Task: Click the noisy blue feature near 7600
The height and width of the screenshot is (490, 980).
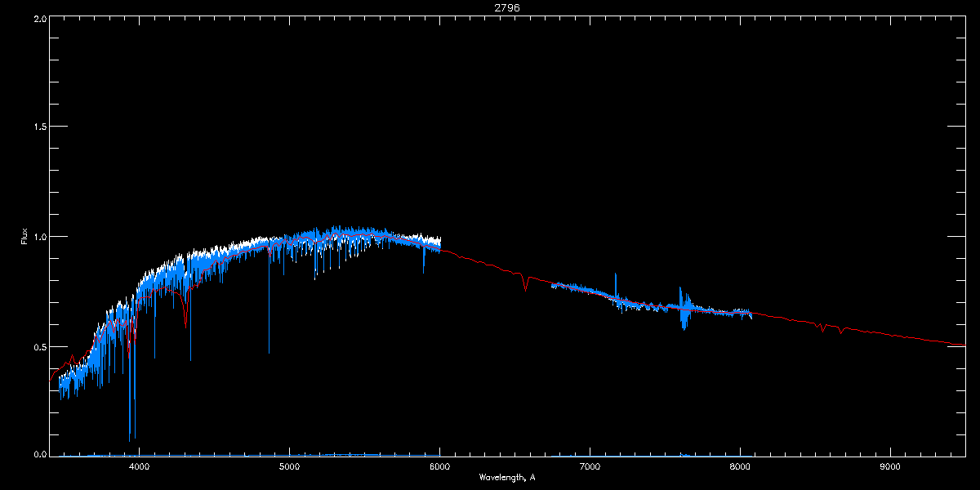Action: (683, 309)
